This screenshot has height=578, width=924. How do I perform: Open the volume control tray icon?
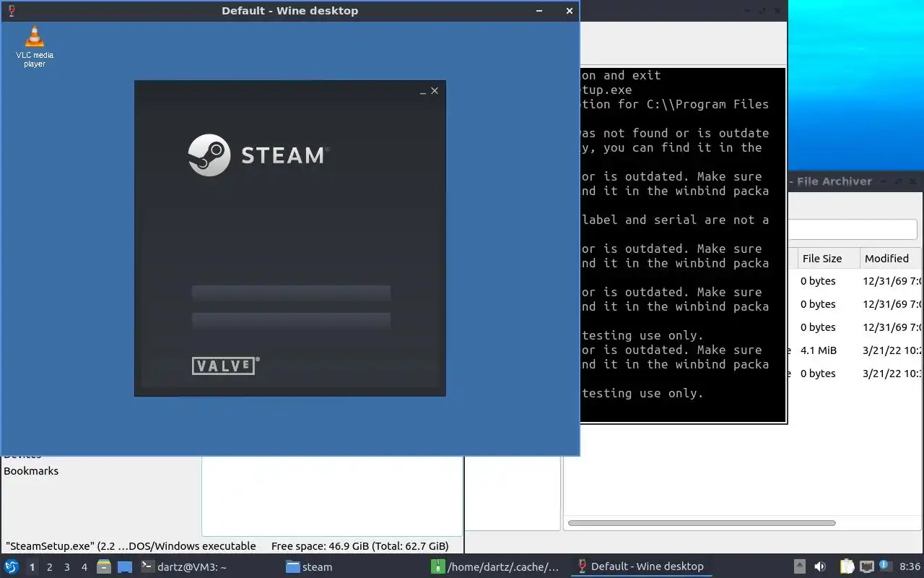click(x=820, y=566)
